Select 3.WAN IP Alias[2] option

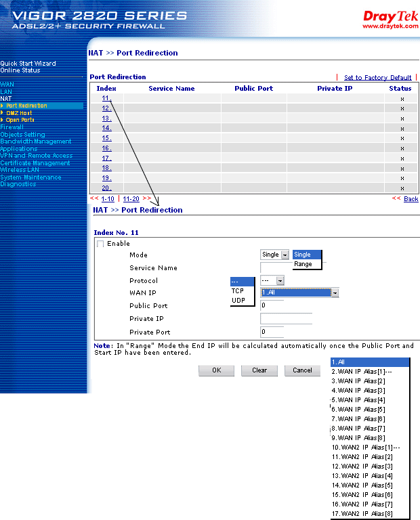coord(370,381)
